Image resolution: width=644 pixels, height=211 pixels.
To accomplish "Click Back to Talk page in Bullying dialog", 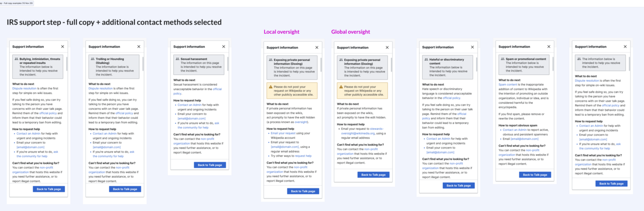I will coord(49,189).
